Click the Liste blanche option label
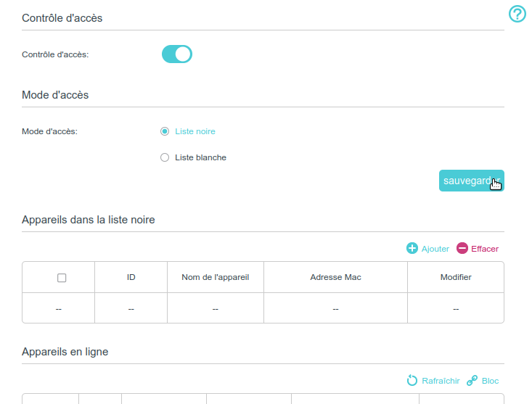Viewport: 532px width, 404px height. [x=201, y=157]
